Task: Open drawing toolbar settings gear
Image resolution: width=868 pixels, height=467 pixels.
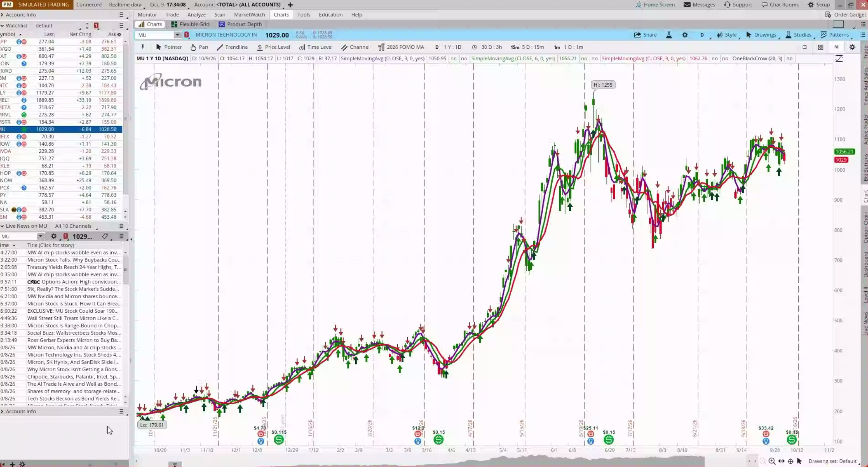Action: 852,47
